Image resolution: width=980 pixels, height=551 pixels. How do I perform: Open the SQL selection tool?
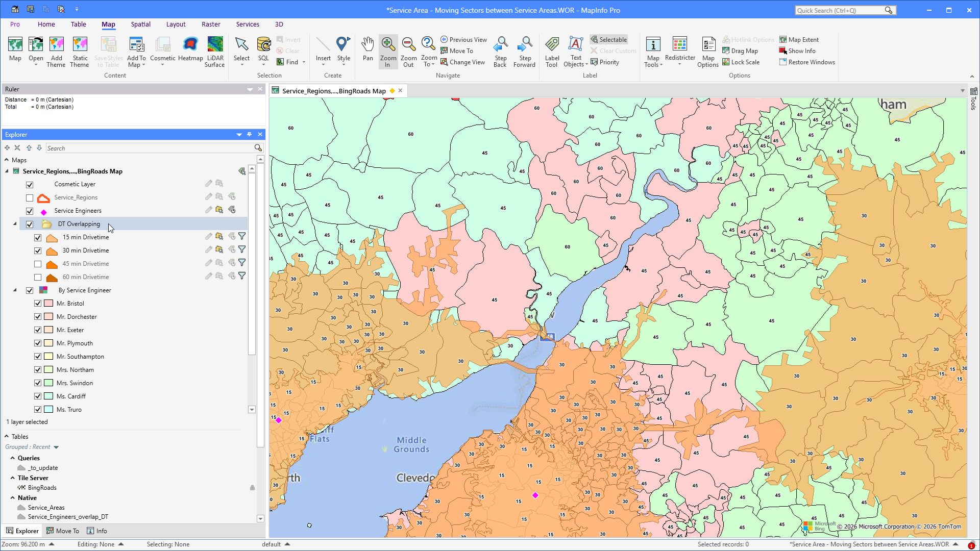[263, 52]
